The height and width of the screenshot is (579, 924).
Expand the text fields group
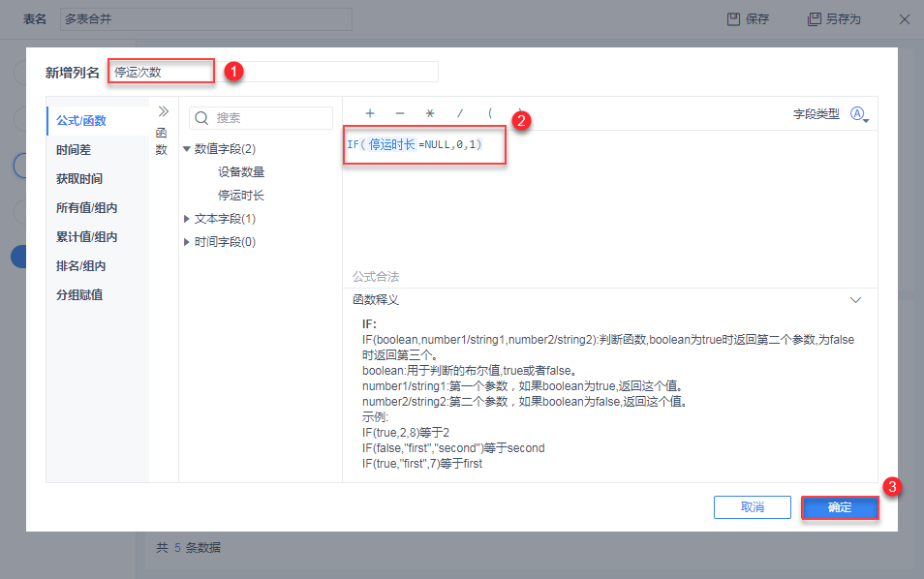tap(186, 219)
